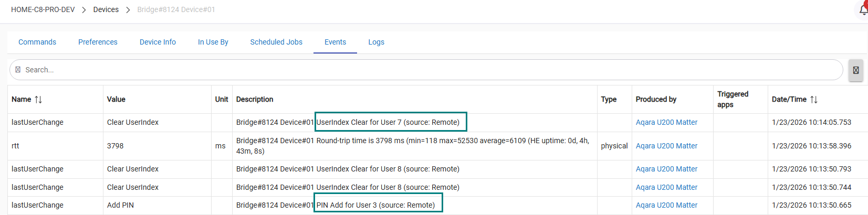Open Aqara U200 Matter link in rtt row
The image size is (868, 215).
click(x=666, y=146)
